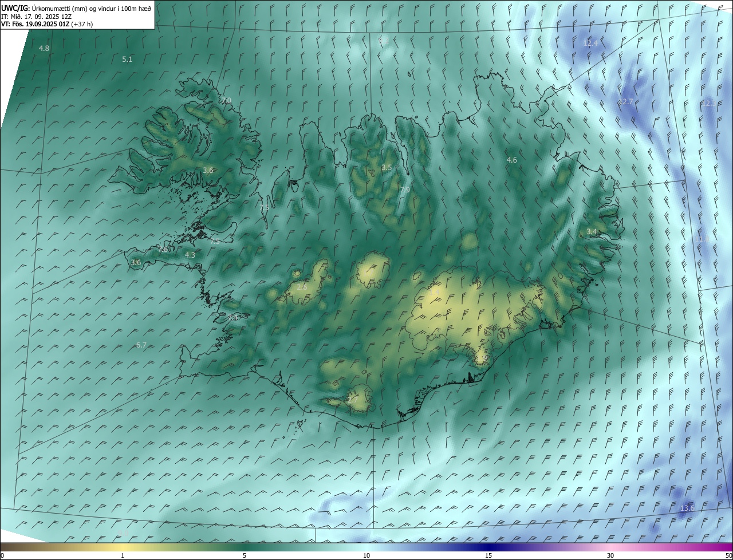Click the 5 tick on the color scale
Screen dimensions: 733x560
click(x=245, y=555)
